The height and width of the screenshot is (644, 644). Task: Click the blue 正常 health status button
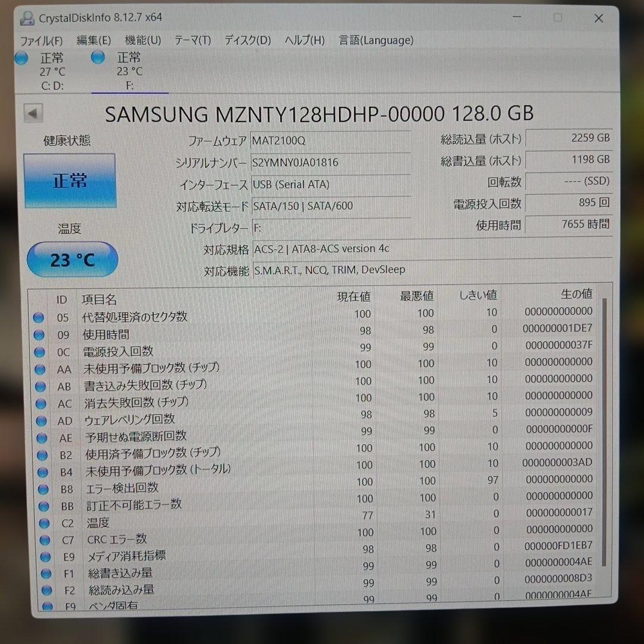click(x=70, y=179)
